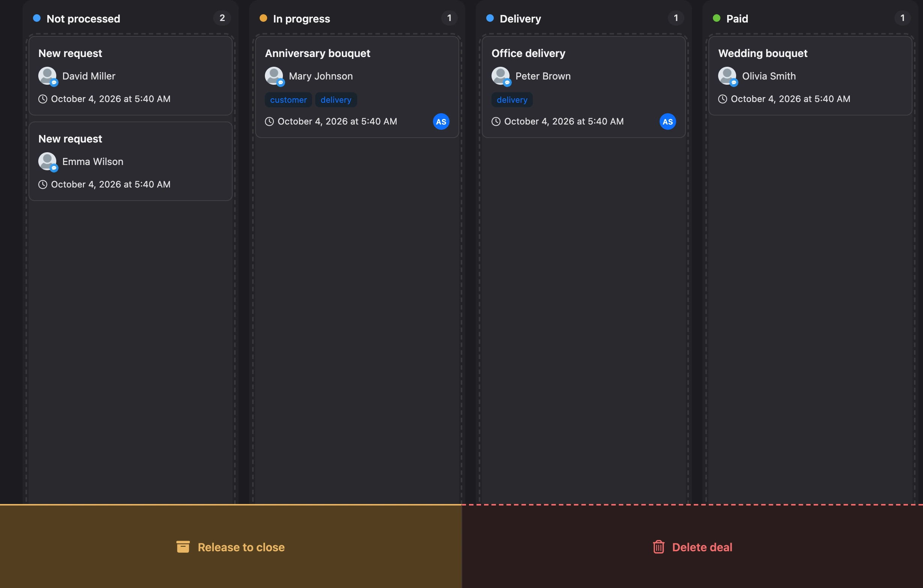
Task: Click the name Peter Brown
Action: pos(543,76)
